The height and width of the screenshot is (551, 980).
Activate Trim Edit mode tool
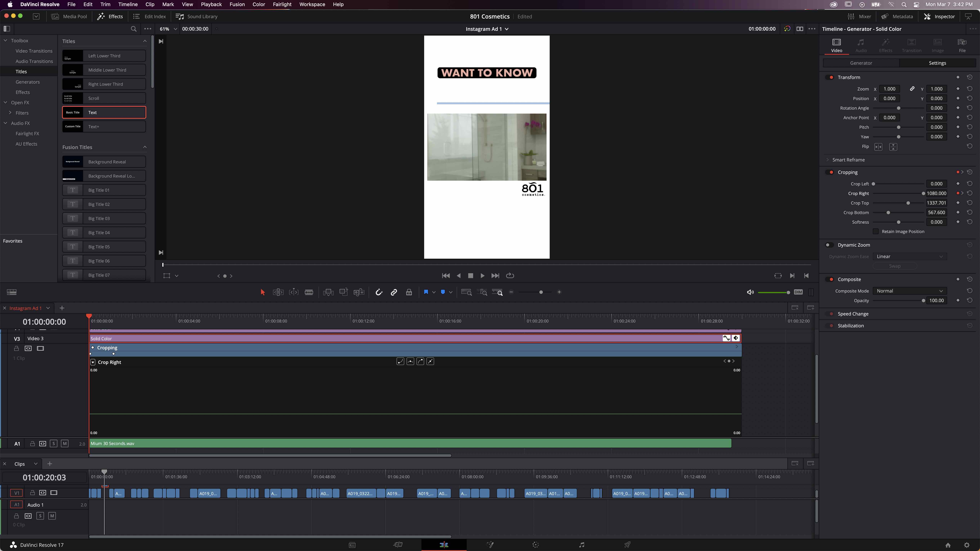278,292
